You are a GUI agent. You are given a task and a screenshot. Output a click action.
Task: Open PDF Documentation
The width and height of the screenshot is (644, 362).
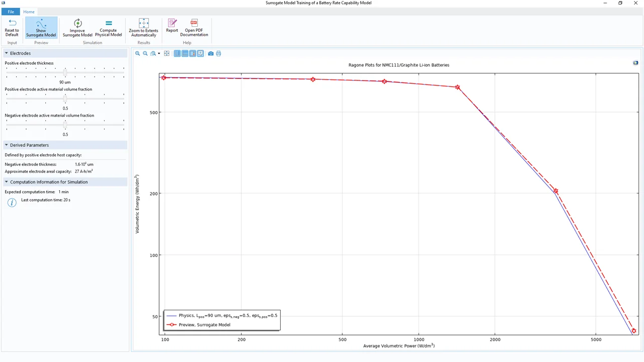click(x=194, y=28)
